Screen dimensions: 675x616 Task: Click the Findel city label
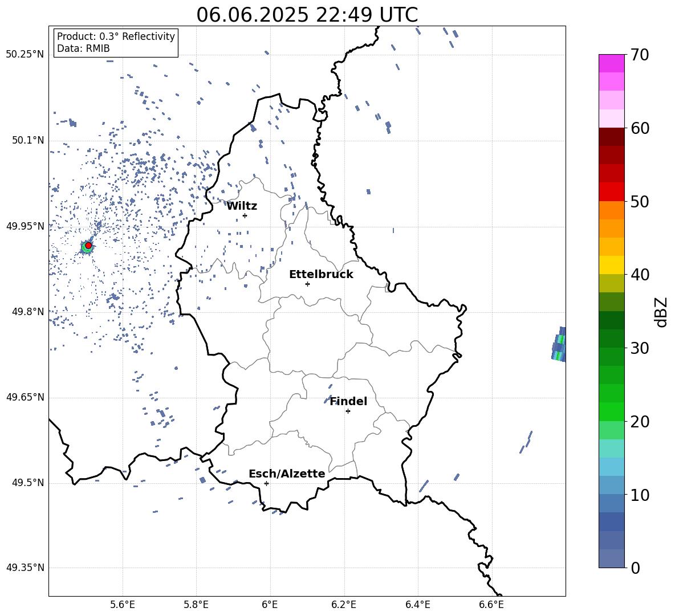tap(348, 401)
